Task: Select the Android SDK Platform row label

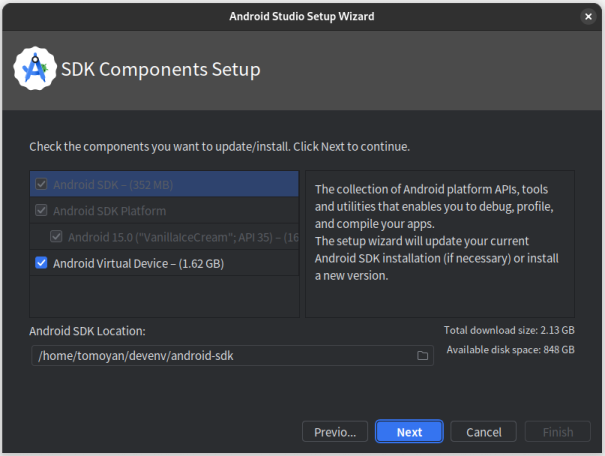Action: click(x=110, y=211)
